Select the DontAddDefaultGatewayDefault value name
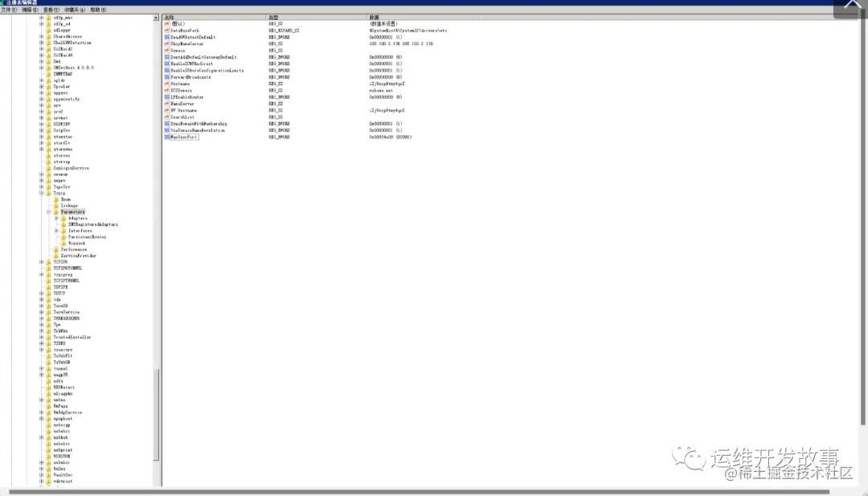The height and width of the screenshot is (496, 868). [203, 57]
